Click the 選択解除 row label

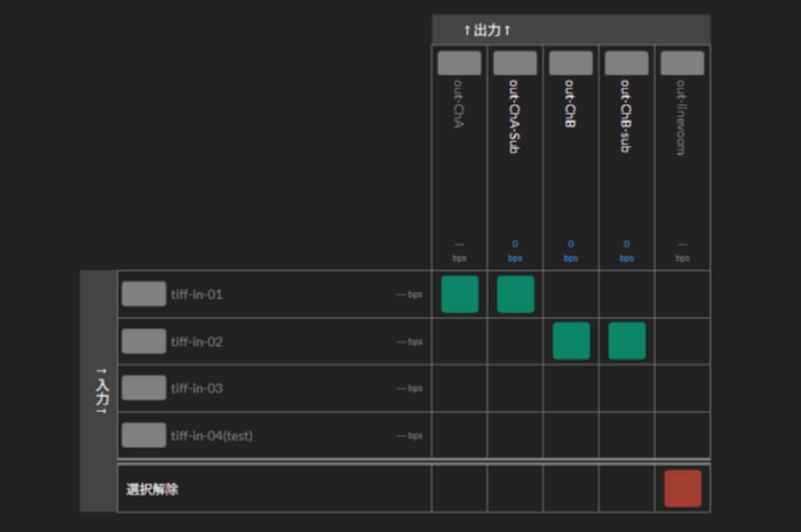tap(153, 489)
